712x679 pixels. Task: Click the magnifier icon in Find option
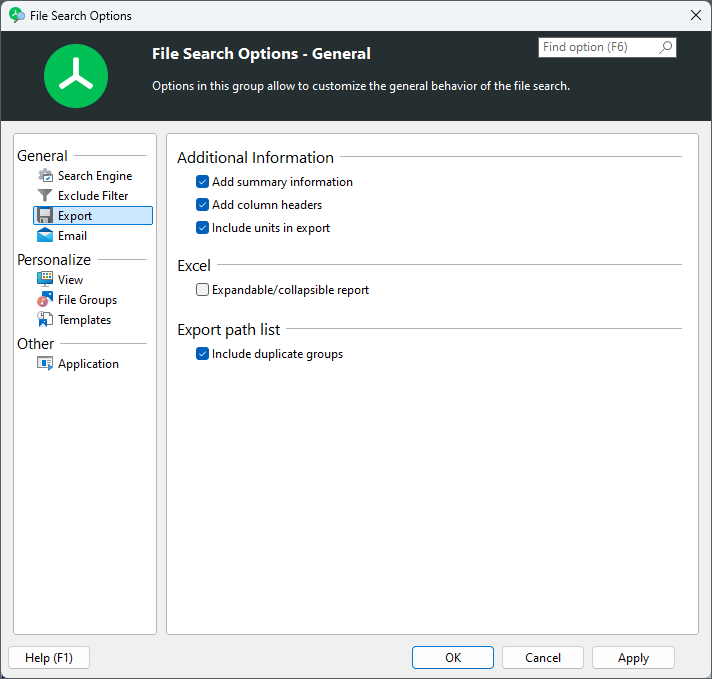click(x=666, y=47)
